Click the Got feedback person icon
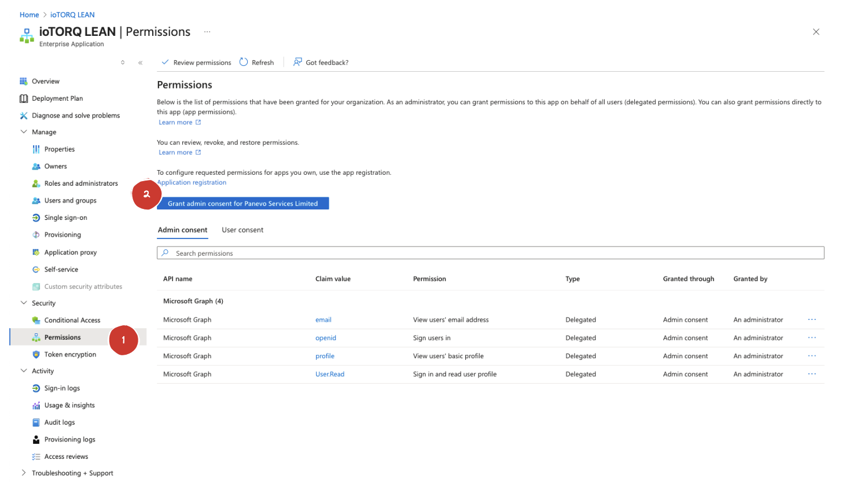The height and width of the screenshot is (504, 864). (x=297, y=62)
